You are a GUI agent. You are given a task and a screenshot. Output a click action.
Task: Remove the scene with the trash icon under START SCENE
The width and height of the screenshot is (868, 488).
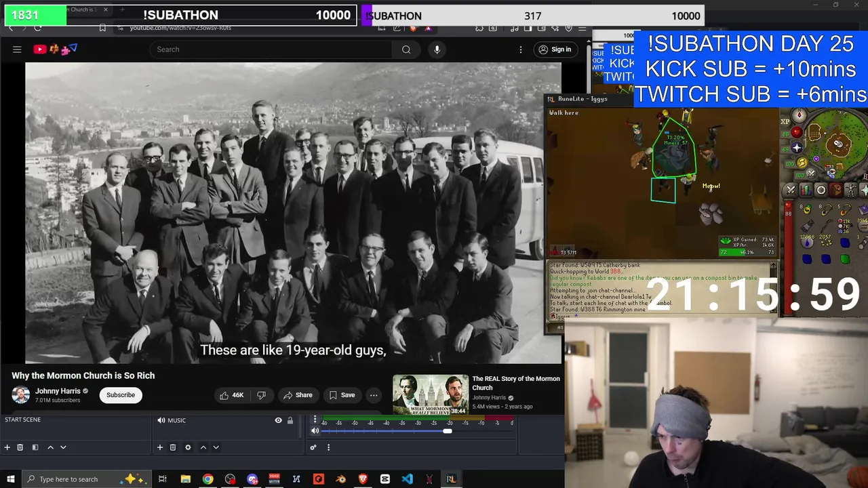tap(20, 447)
